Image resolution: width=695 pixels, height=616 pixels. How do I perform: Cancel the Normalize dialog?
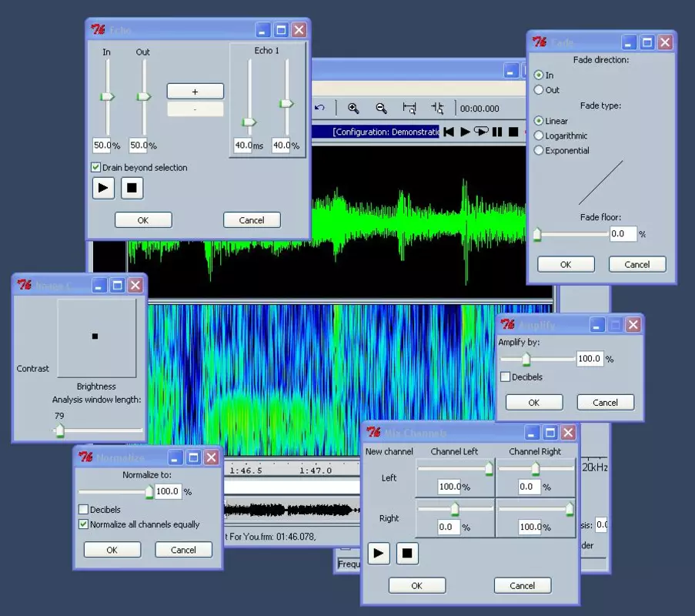pyautogui.click(x=183, y=550)
